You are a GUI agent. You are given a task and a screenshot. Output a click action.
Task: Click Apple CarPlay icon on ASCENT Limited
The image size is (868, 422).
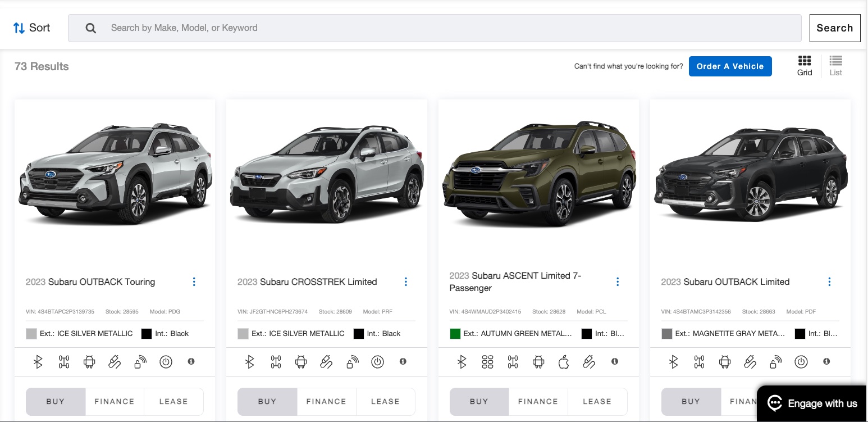(564, 362)
